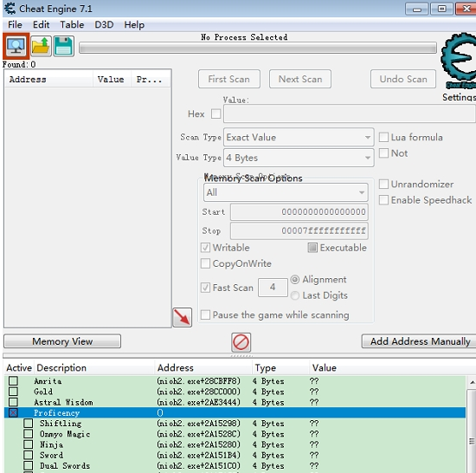This screenshot has height=473, width=476.
Task: Click the Next Scan button
Action: tap(300, 79)
